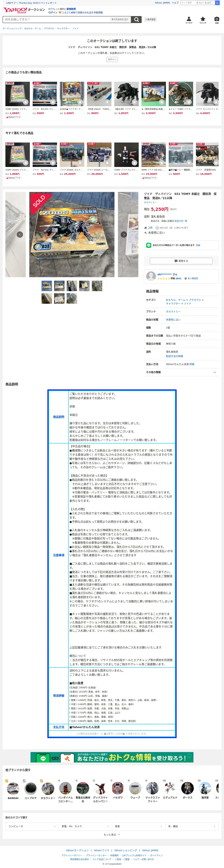Viewport: 224px width, 868px height.
Task: Favorite the RZ-031 500円 similar item star
Action: (53, 102)
